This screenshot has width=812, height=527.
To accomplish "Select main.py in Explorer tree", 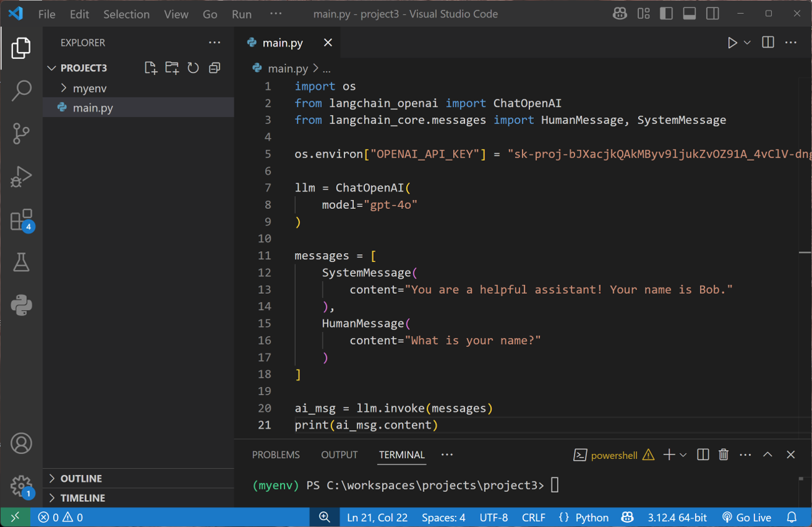I will [139, 108].
